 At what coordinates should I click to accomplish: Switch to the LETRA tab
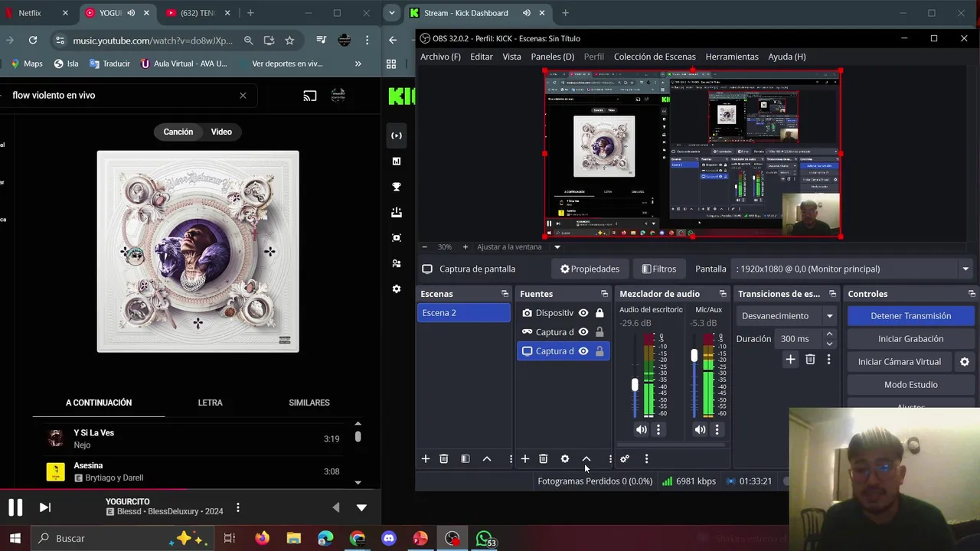pyautogui.click(x=211, y=403)
